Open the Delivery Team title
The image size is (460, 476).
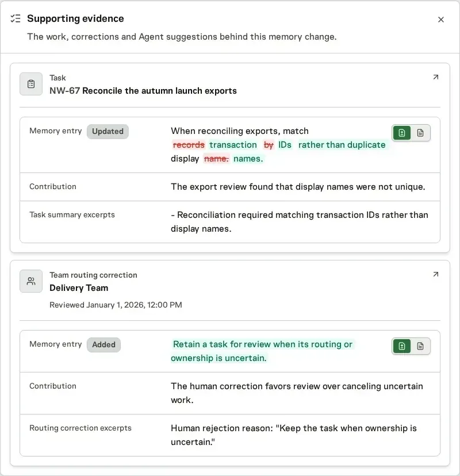click(79, 288)
